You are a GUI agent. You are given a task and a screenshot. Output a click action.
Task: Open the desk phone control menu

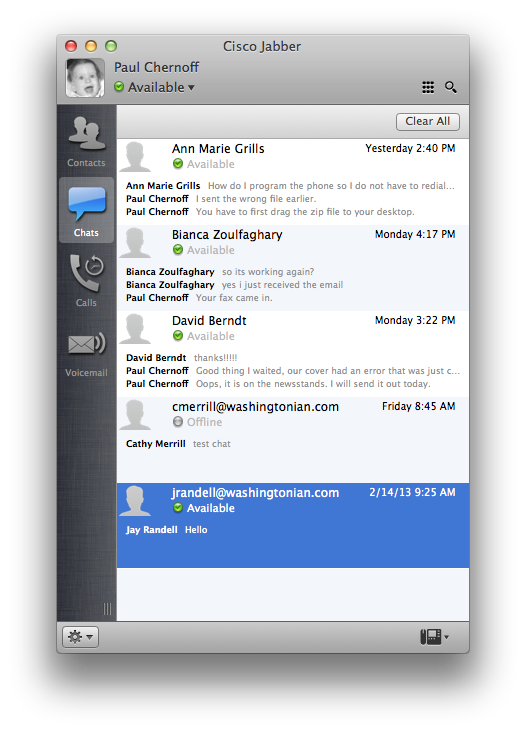tap(435, 637)
